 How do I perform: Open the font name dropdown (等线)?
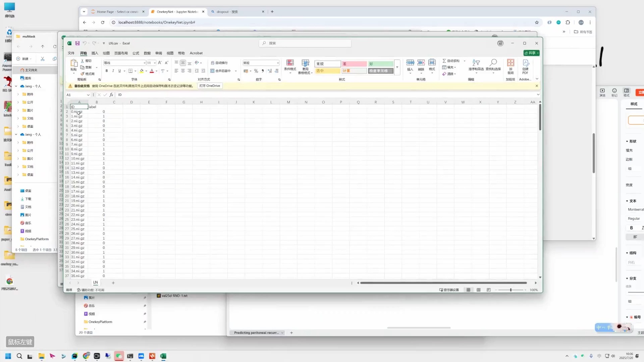[x=145, y=63]
